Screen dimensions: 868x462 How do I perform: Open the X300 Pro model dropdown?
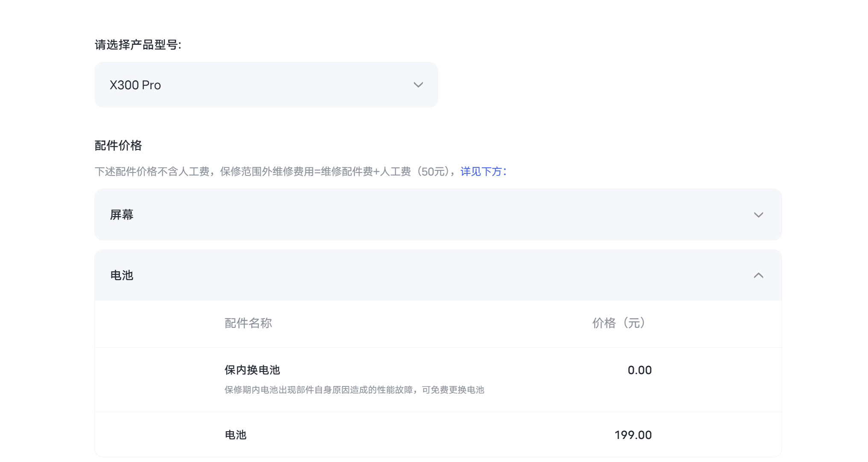[x=266, y=85]
